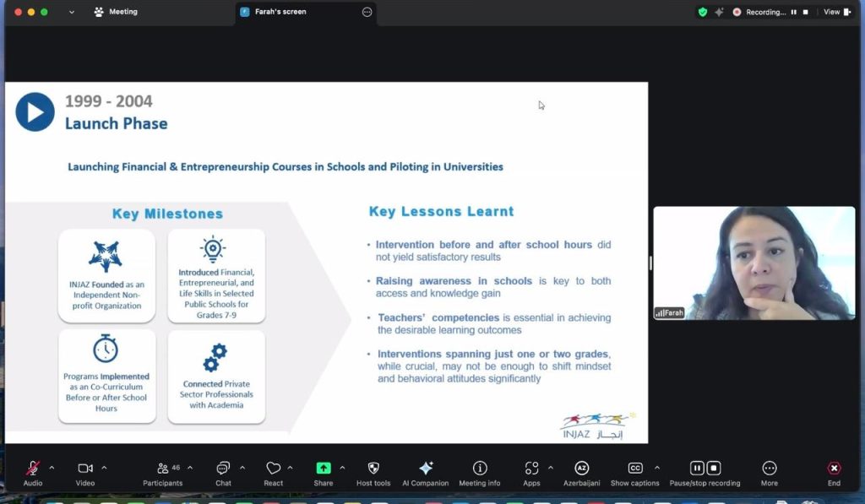
Task: Open the Apps menu icon
Action: coord(531,469)
